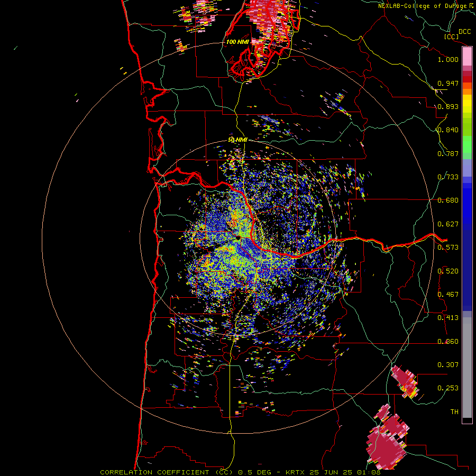Select the 0.253 scale value
This screenshot has height=476, width=476.
coord(448,388)
